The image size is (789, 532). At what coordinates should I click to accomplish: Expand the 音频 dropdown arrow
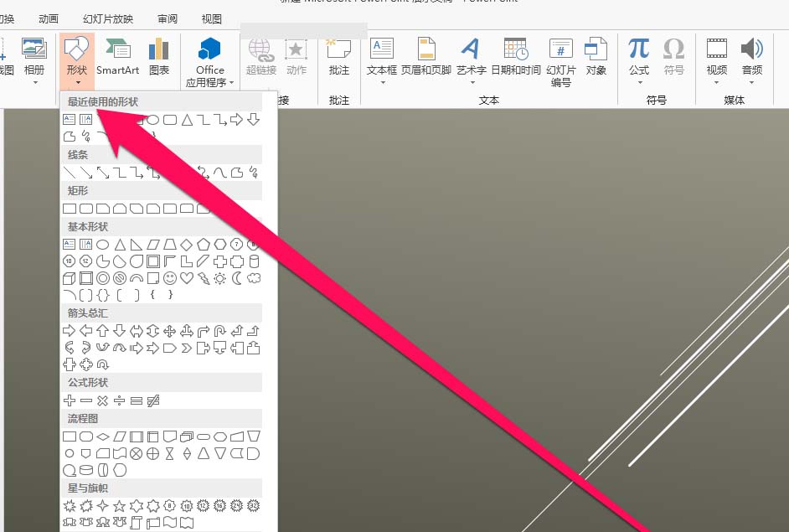coord(752,82)
